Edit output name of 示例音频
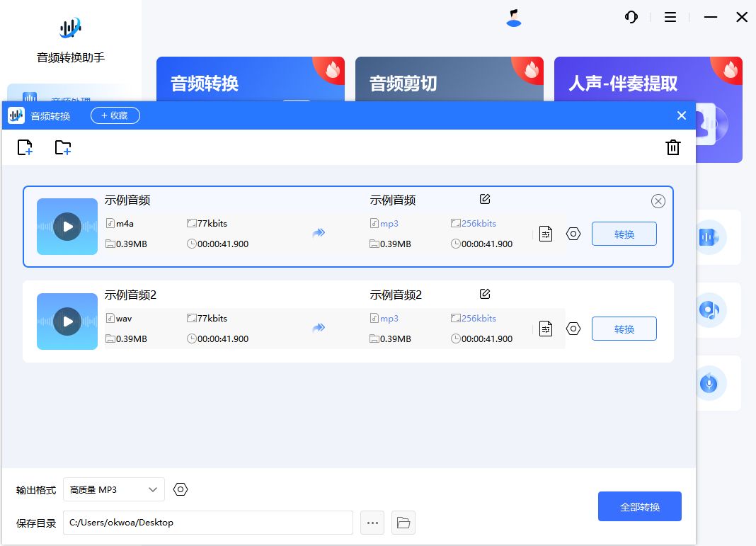756x546 pixels. [485, 199]
